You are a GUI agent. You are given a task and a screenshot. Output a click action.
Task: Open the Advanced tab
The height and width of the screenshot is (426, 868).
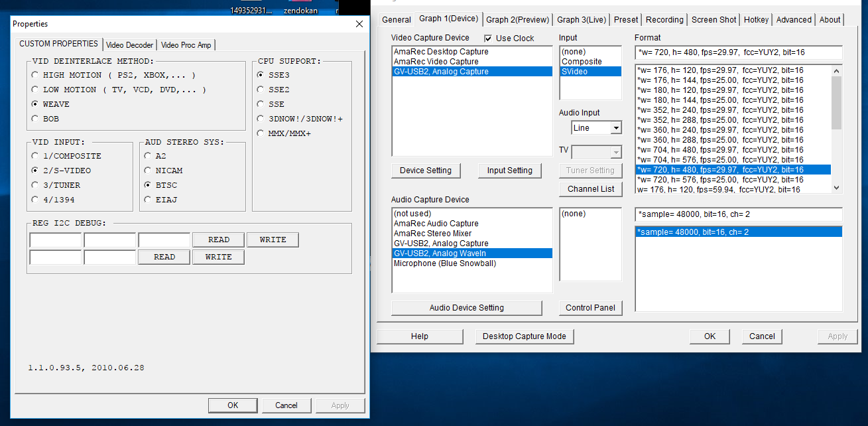coord(794,20)
